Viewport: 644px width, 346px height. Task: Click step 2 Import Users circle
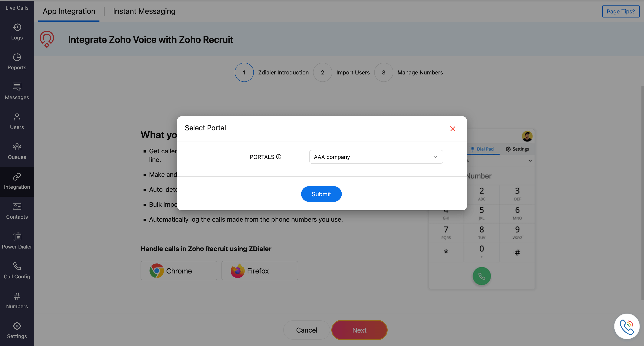pyautogui.click(x=322, y=72)
